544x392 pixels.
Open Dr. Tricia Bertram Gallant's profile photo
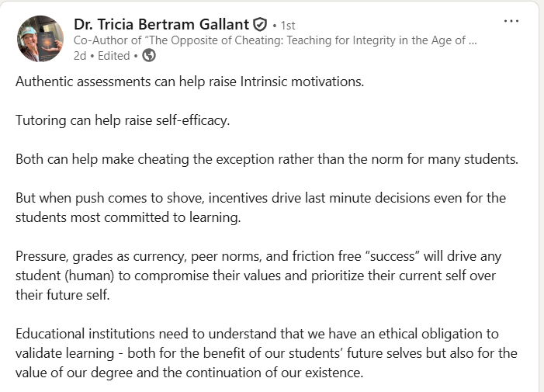(40, 39)
